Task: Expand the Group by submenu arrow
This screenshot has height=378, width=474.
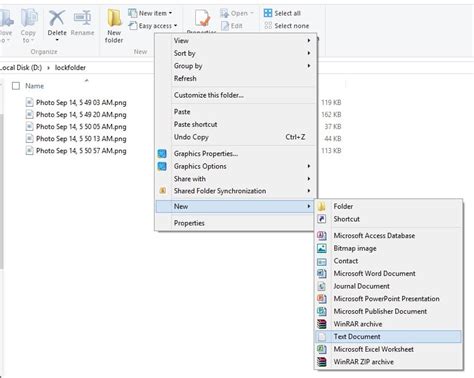Action: (309, 66)
